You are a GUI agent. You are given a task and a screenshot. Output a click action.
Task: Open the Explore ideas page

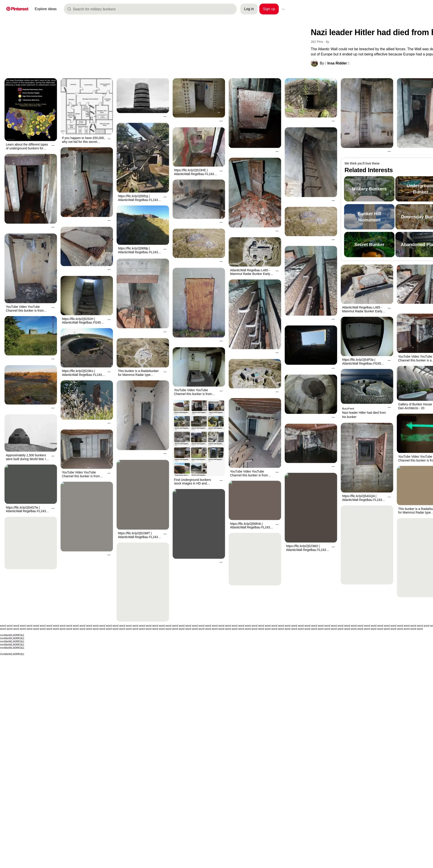point(46,9)
